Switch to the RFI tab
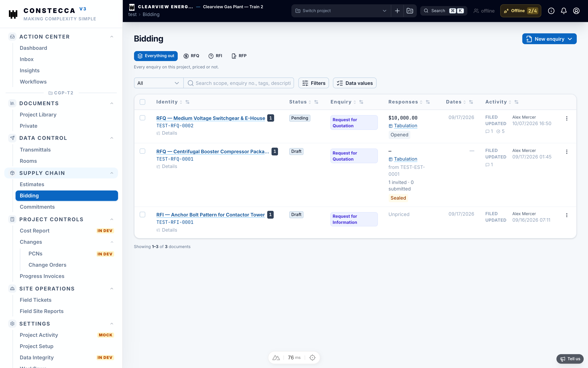Viewport: 588px width, 368px height. 215,56
